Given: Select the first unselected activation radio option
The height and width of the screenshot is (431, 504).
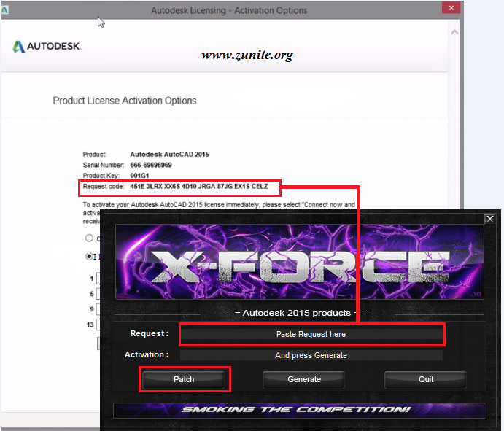Looking at the screenshot, I should [x=89, y=238].
